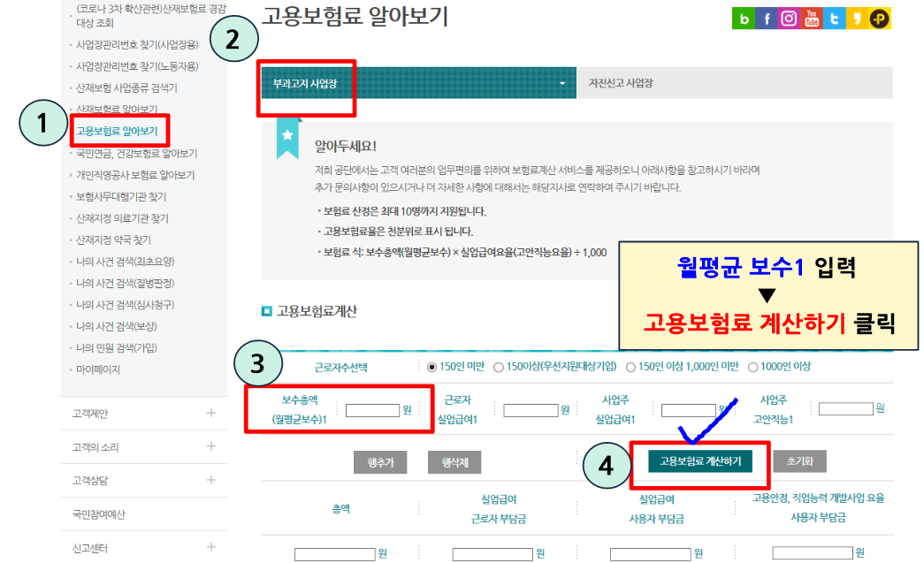Open the YouTube icon

click(x=812, y=19)
